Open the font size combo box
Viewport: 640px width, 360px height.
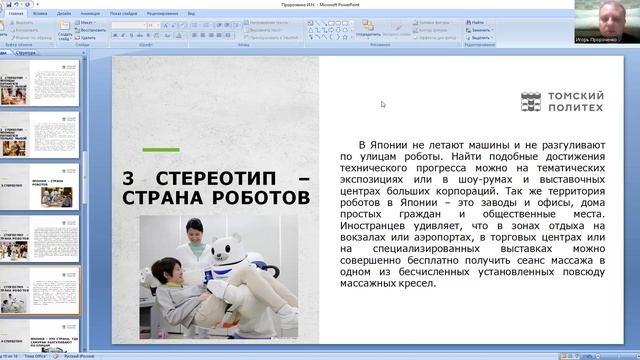[x=153, y=25]
